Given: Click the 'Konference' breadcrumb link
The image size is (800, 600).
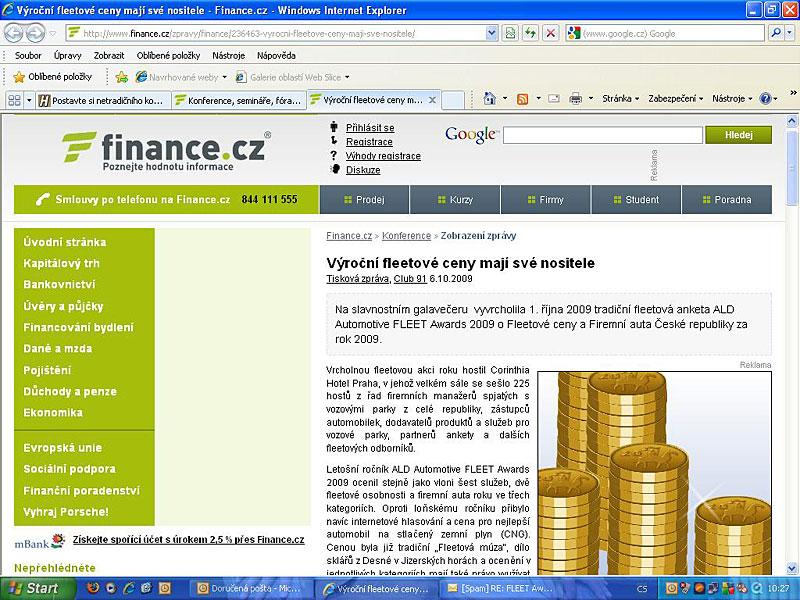Looking at the screenshot, I should pos(407,236).
